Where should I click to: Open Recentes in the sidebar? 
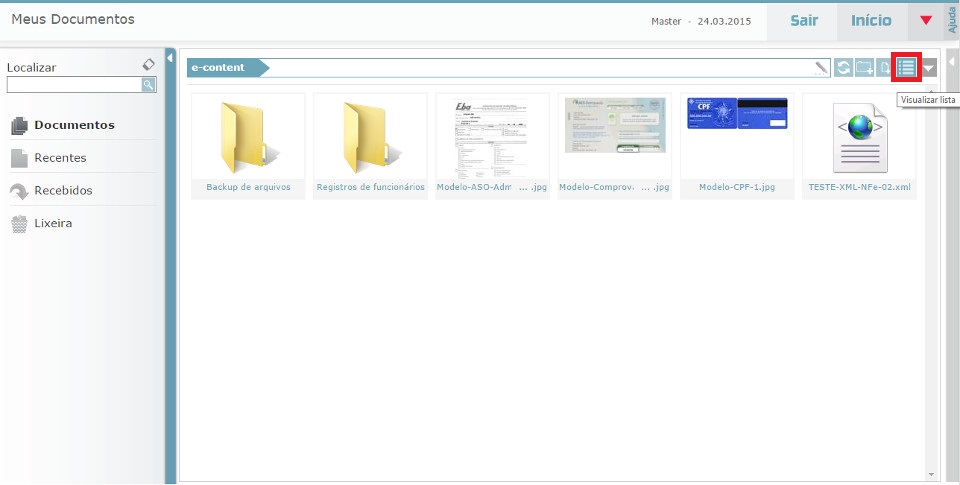pos(60,157)
